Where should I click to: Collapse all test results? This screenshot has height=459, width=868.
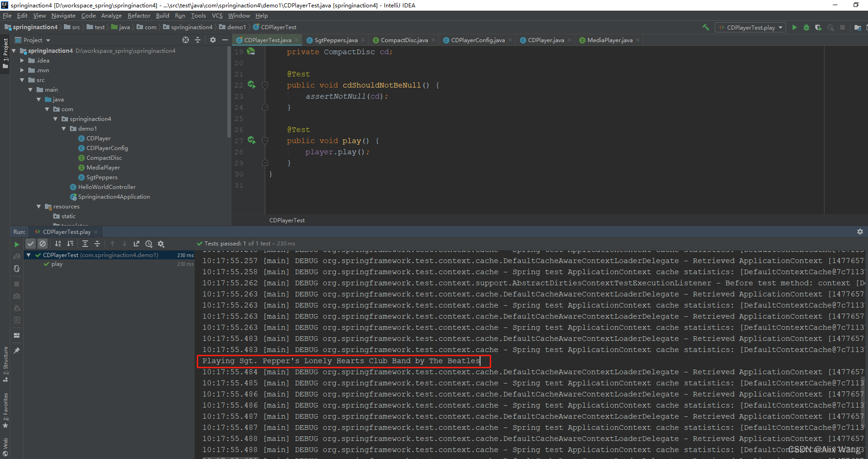point(97,244)
